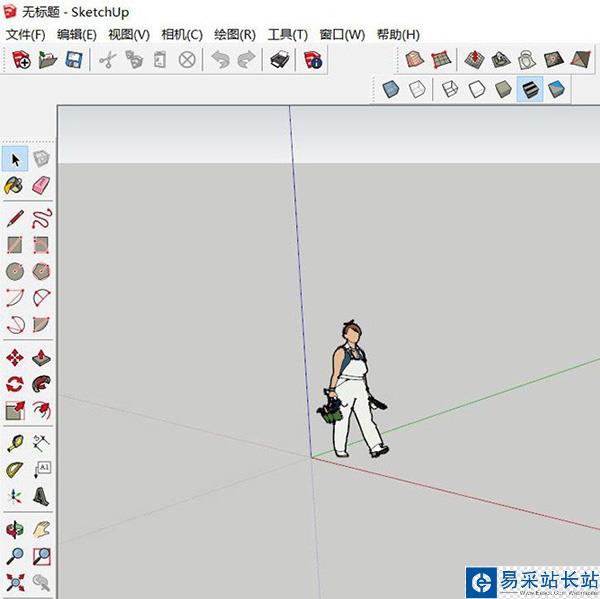This screenshot has width=600, height=599.
Task: Click the Erase circled-X toolbar icon
Action: pos(187,60)
